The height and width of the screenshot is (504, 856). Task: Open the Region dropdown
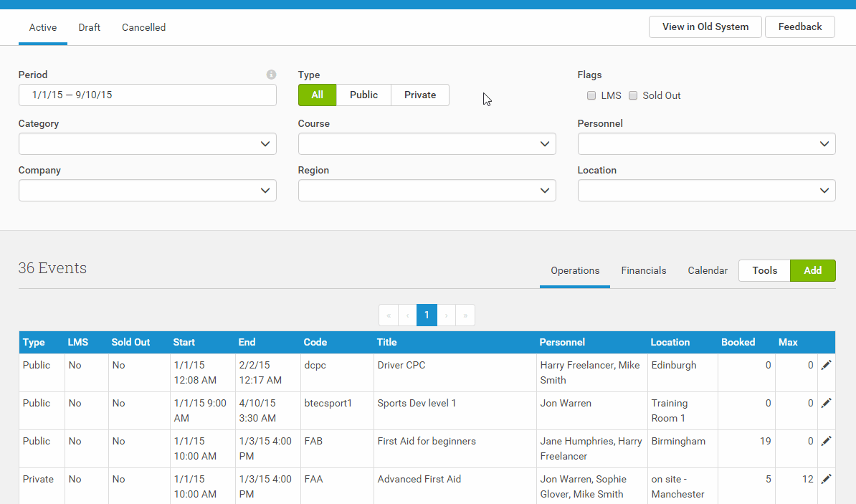click(427, 191)
